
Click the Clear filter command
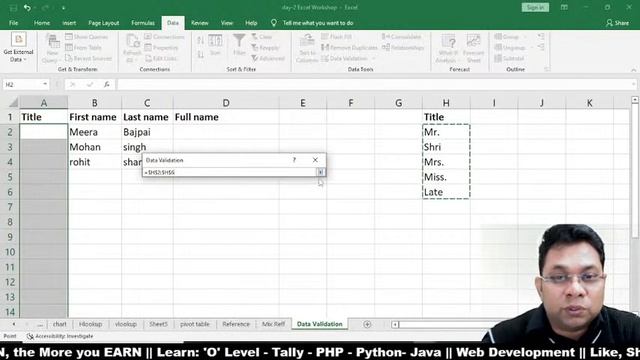coord(262,37)
